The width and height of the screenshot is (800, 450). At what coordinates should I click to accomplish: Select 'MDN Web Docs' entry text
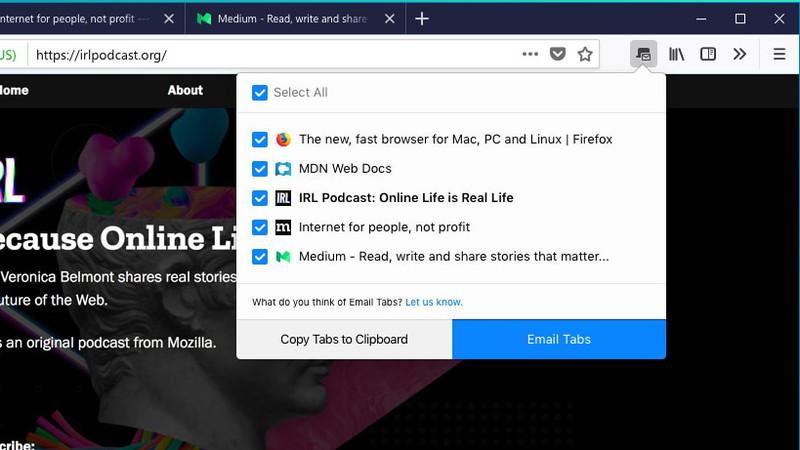[345, 169]
